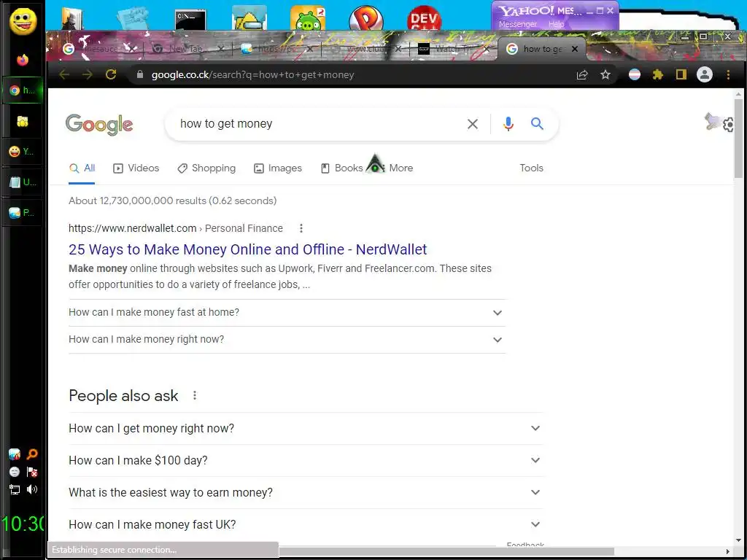Open the extensions puzzle piece menu
Screen dimensions: 747x560
pos(658,75)
